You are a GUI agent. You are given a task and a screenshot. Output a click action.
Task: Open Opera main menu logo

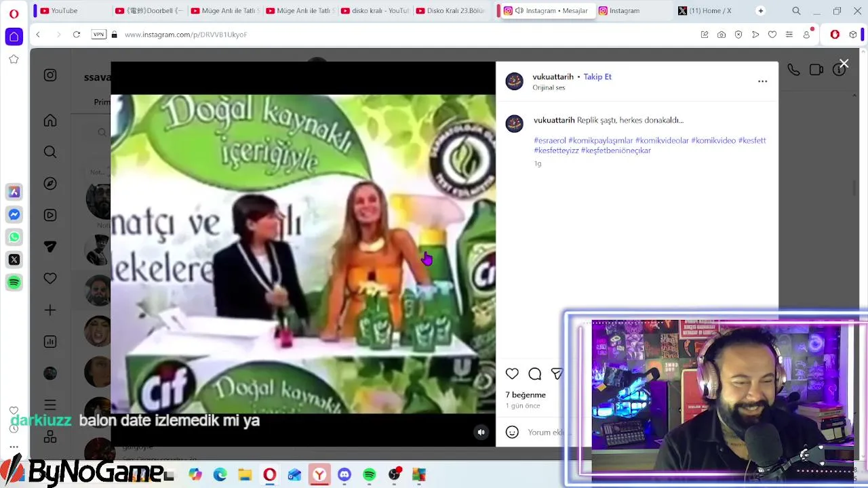coord(14,13)
